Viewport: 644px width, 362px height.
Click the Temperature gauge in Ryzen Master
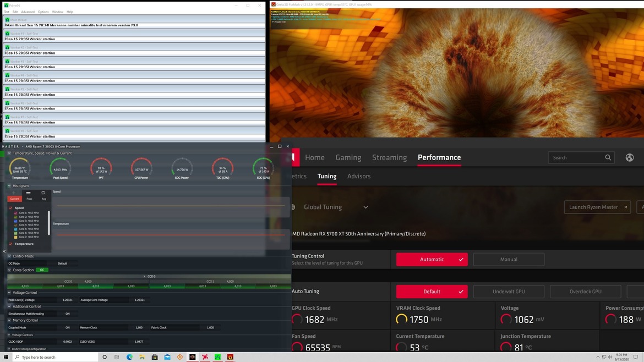click(x=20, y=168)
